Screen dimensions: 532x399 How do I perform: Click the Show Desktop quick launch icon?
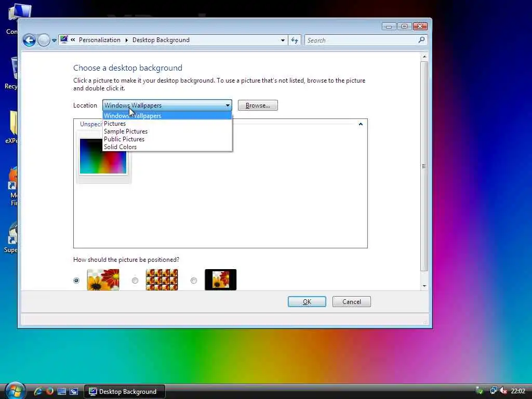coord(62,391)
